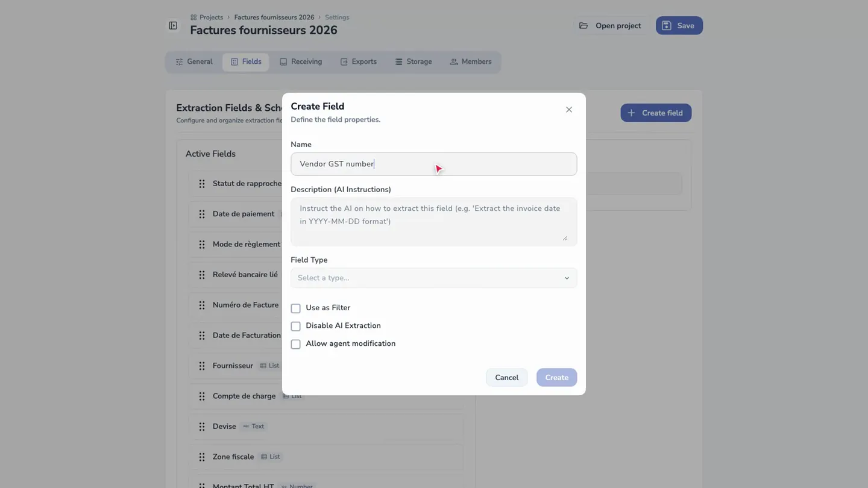This screenshot has width=868, height=488.
Task: Click the Create field button
Action: pyautogui.click(x=656, y=113)
